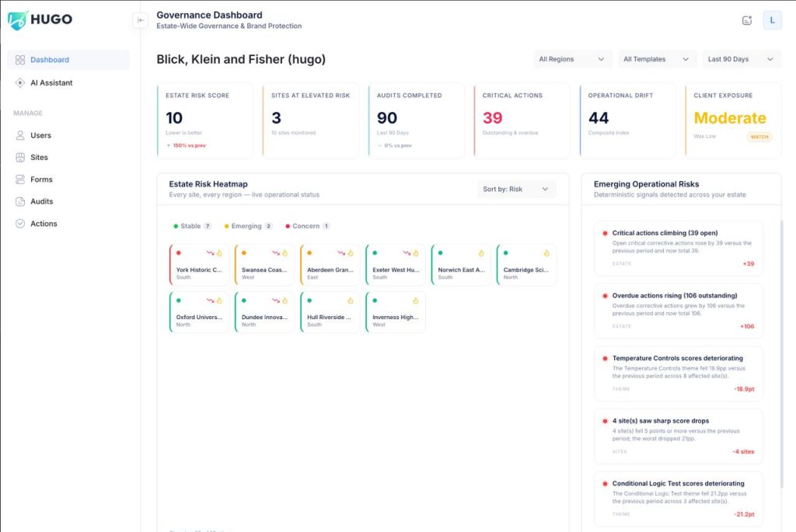Screen dimensions: 796x532
Task: Click thumbs icon on York Historic card
Action: [219, 253]
